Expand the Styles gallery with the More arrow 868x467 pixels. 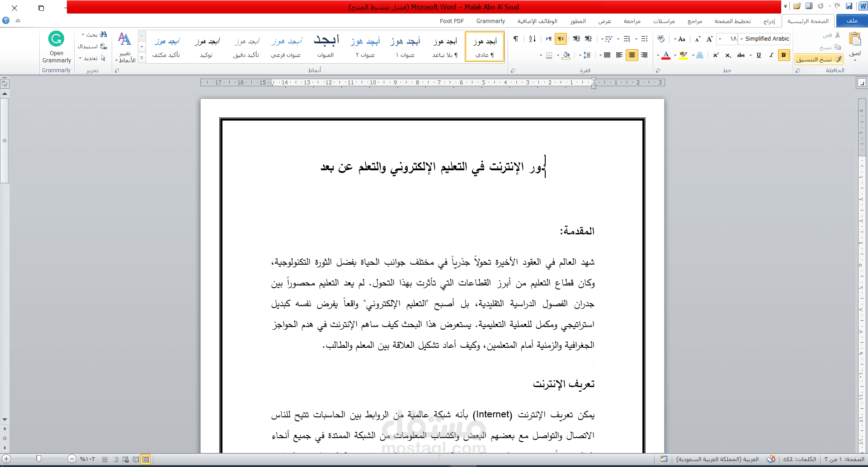pyautogui.click(x=142, y=58)
